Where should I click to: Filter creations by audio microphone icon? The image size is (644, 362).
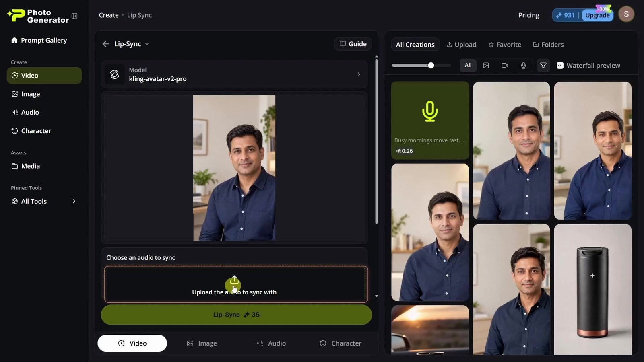click(x=523, y=65)
